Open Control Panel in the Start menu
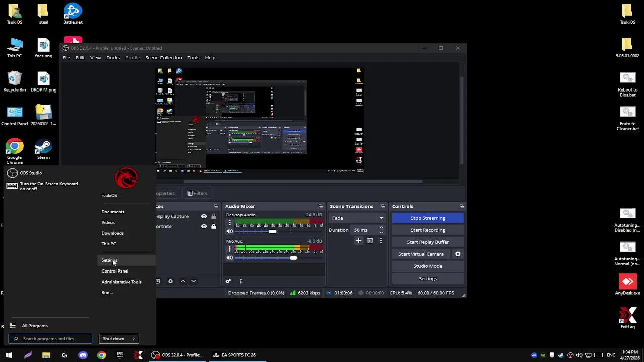The height and width of the screenshot is (362, 644). pyautogui.click(x=115, y=271)
